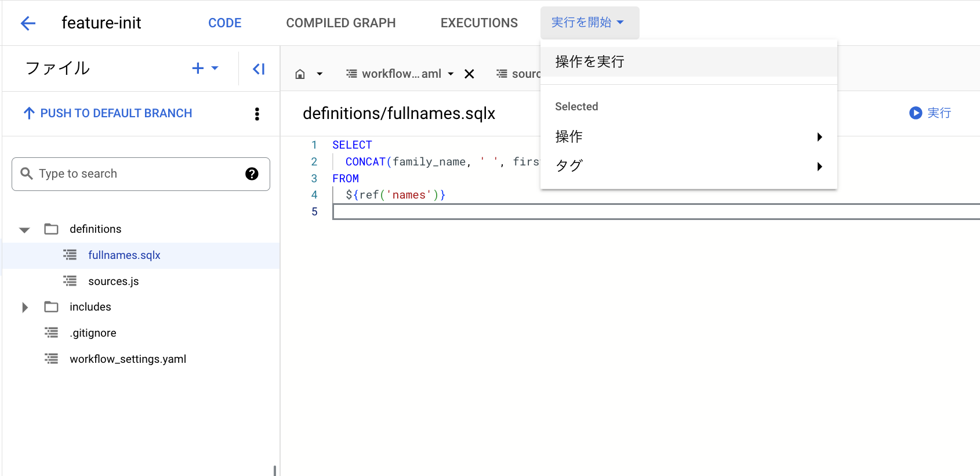Place cursor on empty line 5

coord(656,212)
